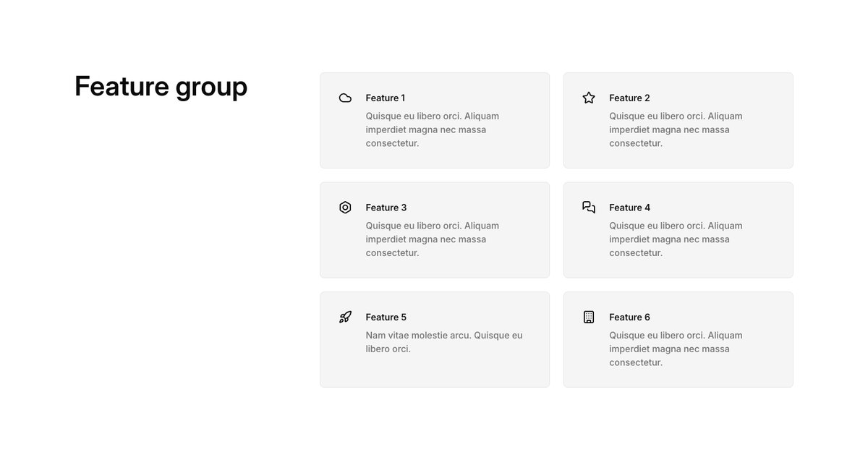Viewport: 868px width, 460px height.
Task: Click the star icon in Feature 2
Action: pyautogui.click(x=589, y=98)
